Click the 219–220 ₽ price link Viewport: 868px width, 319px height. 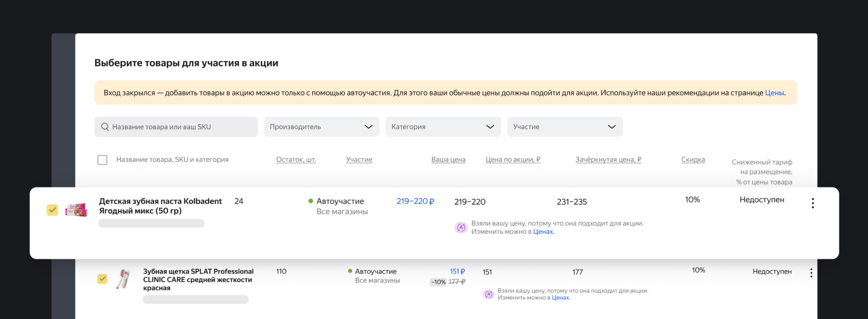[415, 201]
